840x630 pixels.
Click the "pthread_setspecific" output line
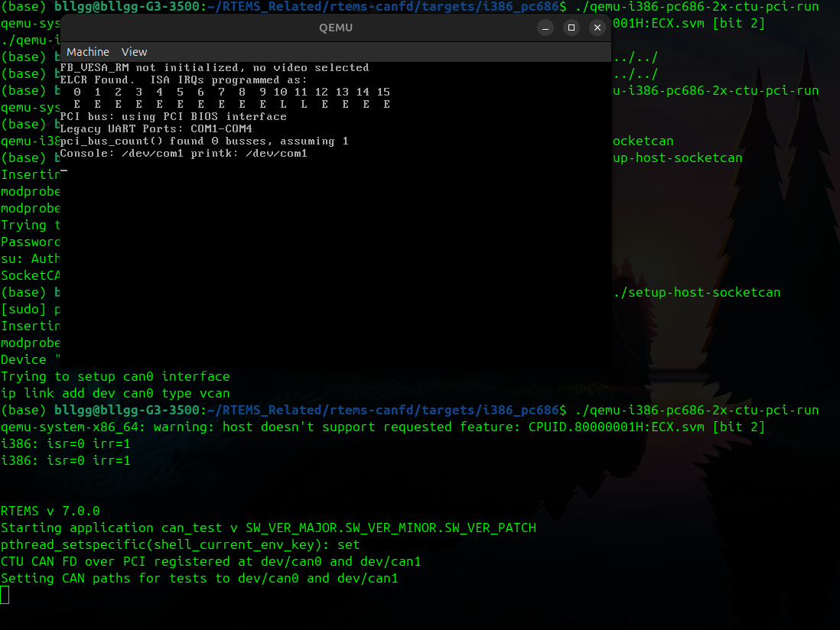pyautogui.click(x=180, y=544)
